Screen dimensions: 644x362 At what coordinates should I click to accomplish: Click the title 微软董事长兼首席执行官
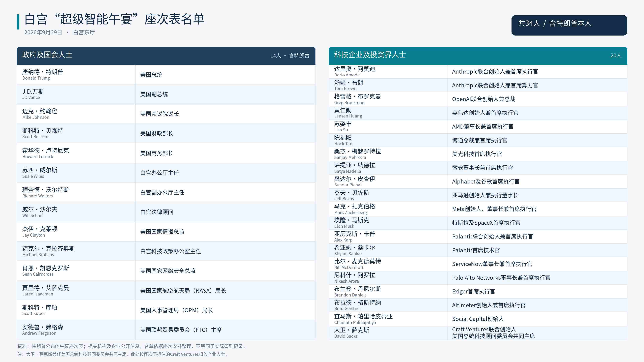coord(482,168)
